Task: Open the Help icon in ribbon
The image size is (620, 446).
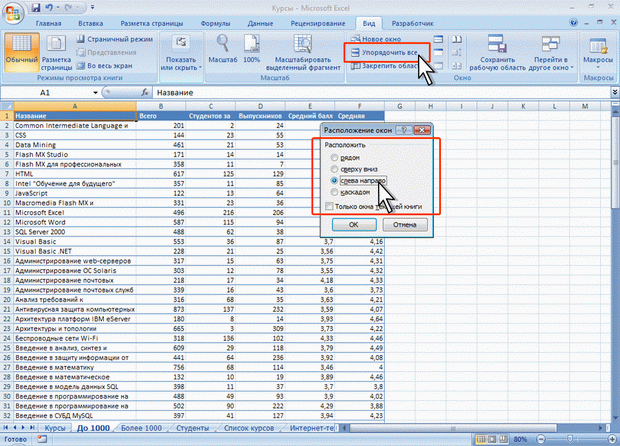Action: (x=573, y=23)
